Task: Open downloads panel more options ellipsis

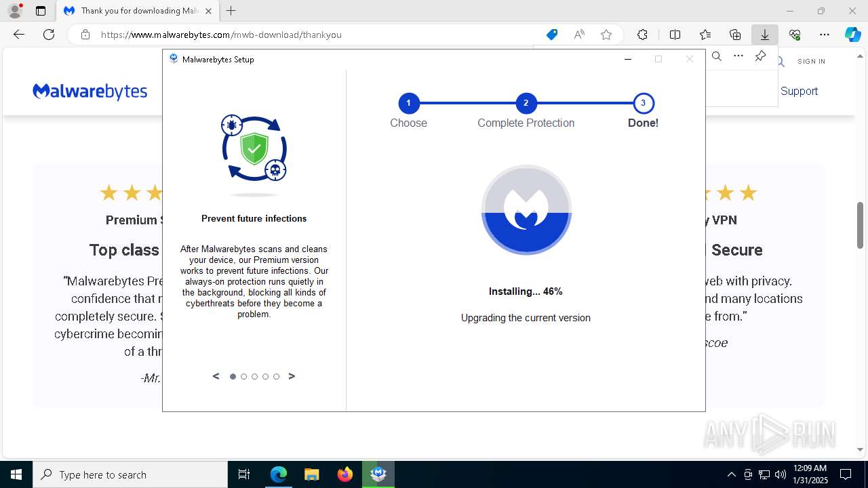Action: 738,56
